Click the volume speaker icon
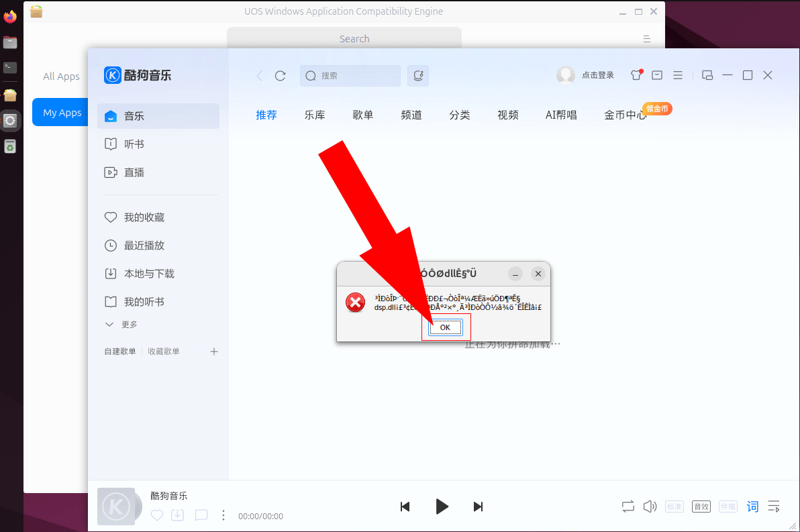The height and width of the screenshot is (532, 800). pyautogui.click(x=650, y=507)
